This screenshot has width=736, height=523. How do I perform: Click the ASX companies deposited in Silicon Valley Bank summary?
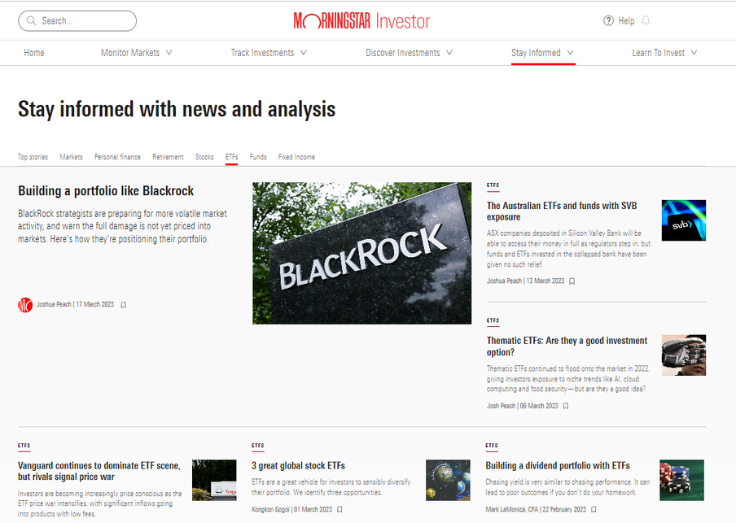(568, 249)
